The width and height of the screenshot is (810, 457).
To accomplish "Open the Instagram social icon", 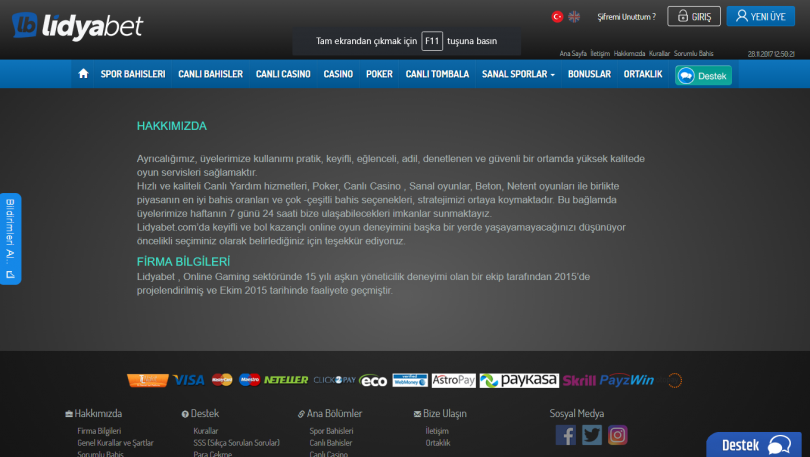I will (x=617, y=435).
